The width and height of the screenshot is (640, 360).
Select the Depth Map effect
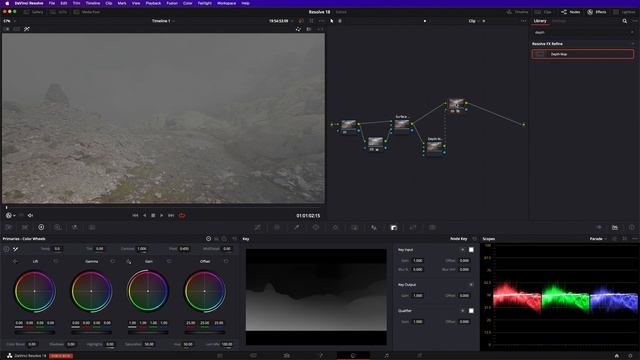click(582, 54)
